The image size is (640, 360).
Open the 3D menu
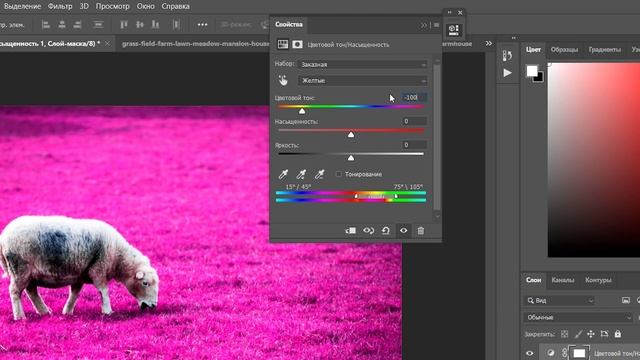[x=84, y=6]
